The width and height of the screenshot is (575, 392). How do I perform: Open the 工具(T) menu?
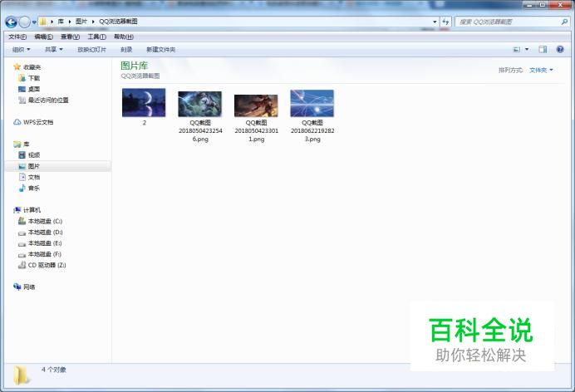pyautogui.click(x=97, y=37)
